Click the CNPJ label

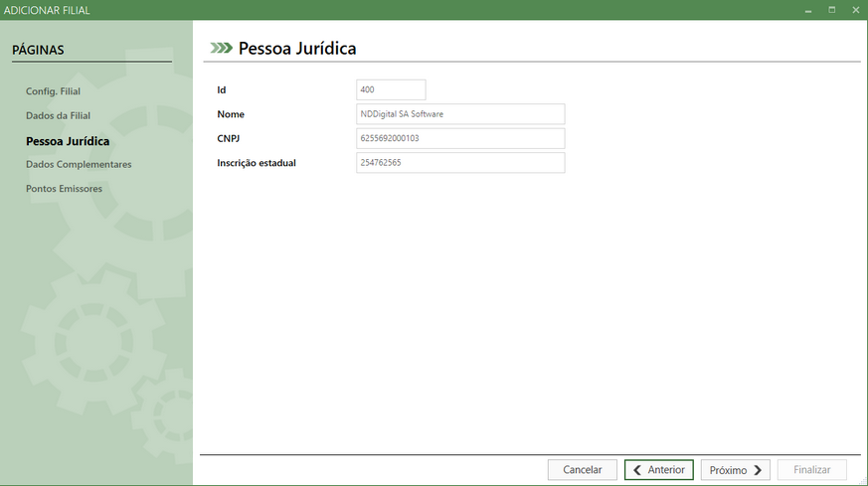point(228,138)
